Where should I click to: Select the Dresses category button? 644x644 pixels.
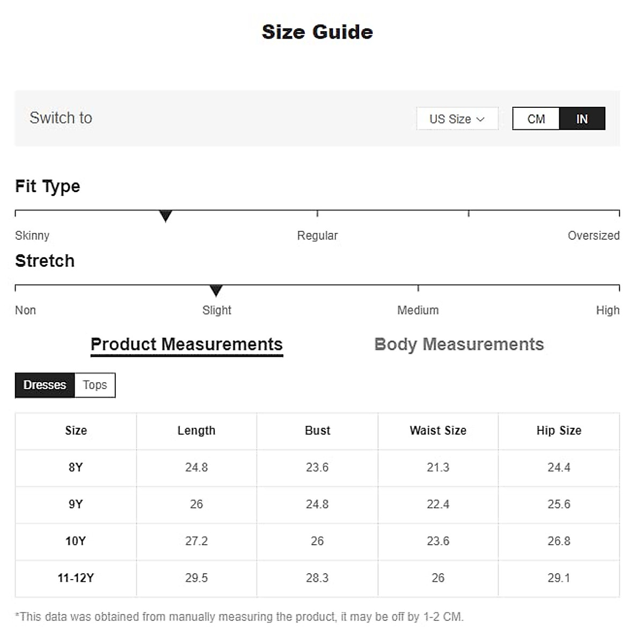pos(45,385)
